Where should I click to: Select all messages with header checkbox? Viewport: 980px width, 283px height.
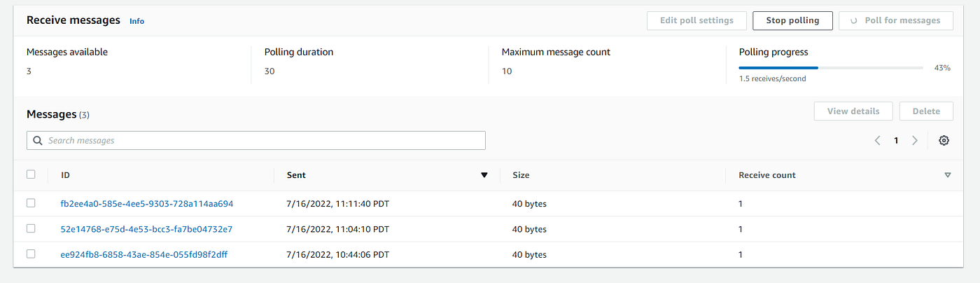[x=31, y=174]
